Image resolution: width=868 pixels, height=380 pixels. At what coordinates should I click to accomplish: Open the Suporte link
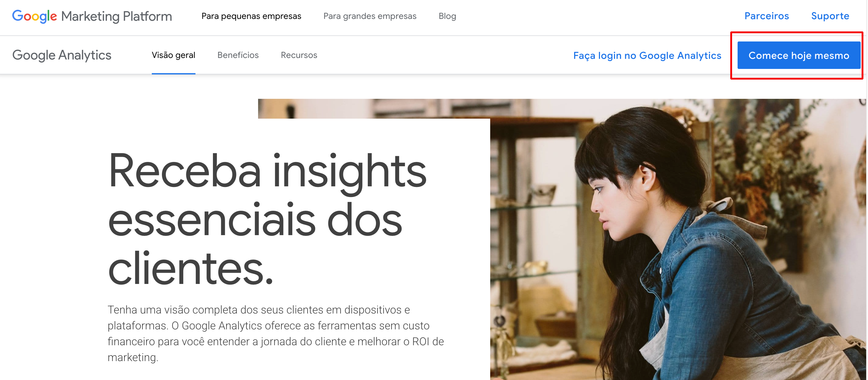click(x=830, y=16)
